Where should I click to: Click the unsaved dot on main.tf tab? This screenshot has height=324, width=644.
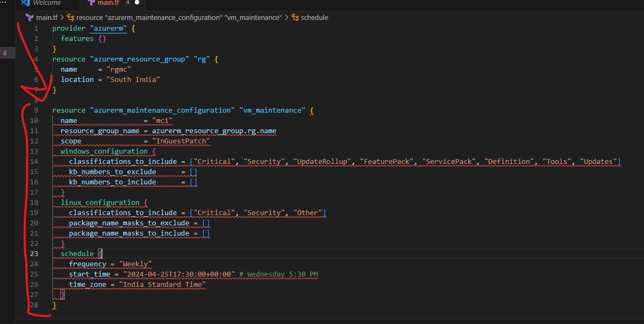pyautogui.click(x=137, y=3)
